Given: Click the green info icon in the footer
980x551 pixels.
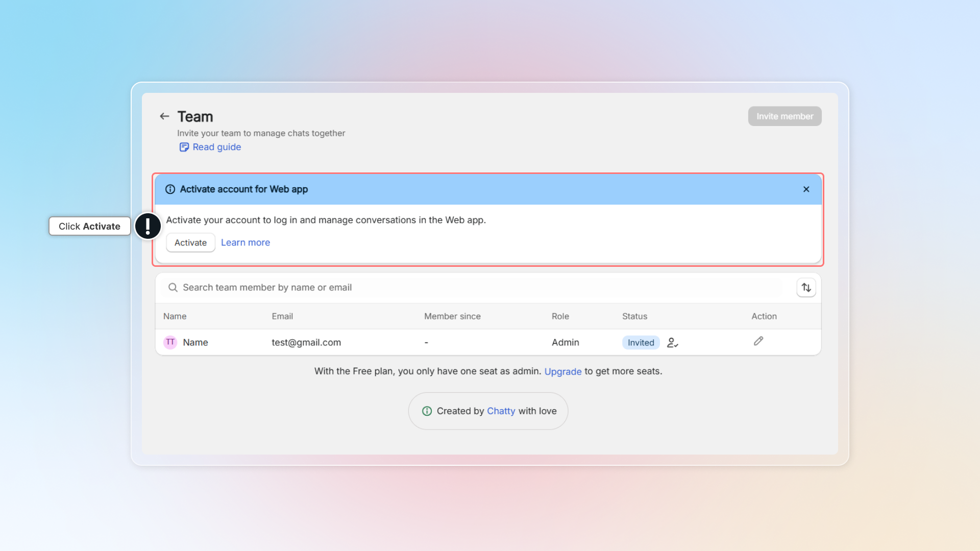Looking at the screenshot, I should [427, 411].
